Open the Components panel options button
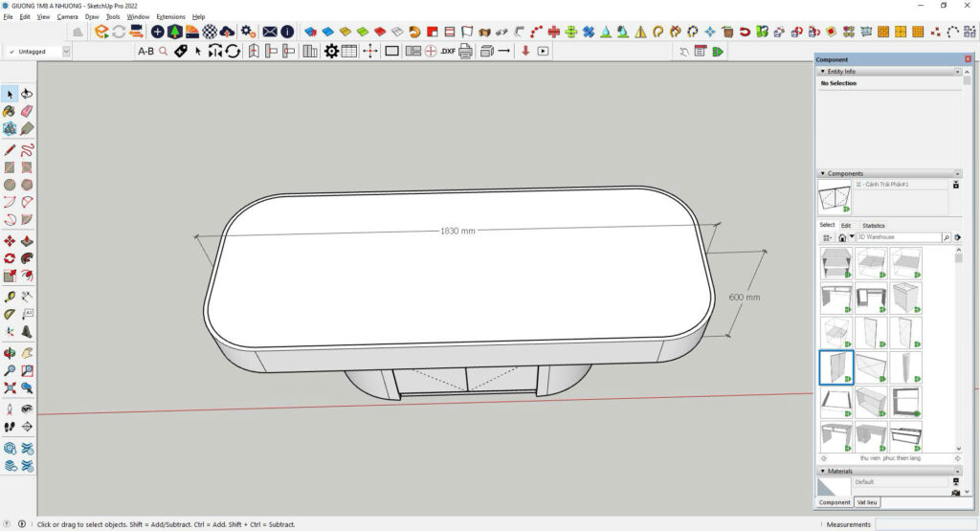This screenshot has height=531, width=980. click(x=957, y=174)
